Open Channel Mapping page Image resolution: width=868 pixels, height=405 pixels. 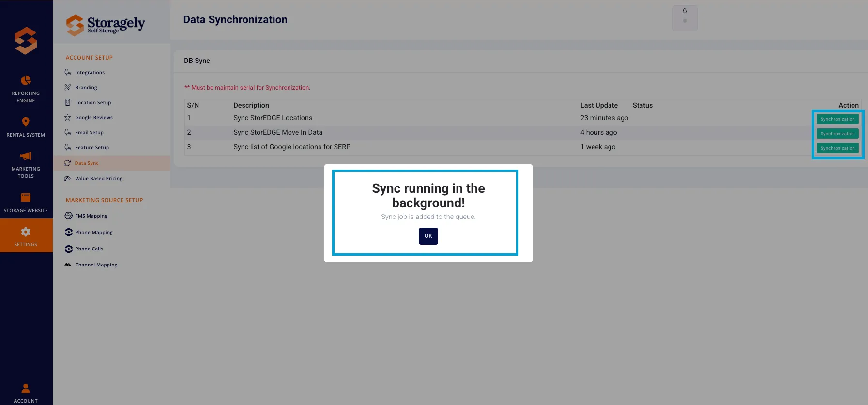[96, 265]
